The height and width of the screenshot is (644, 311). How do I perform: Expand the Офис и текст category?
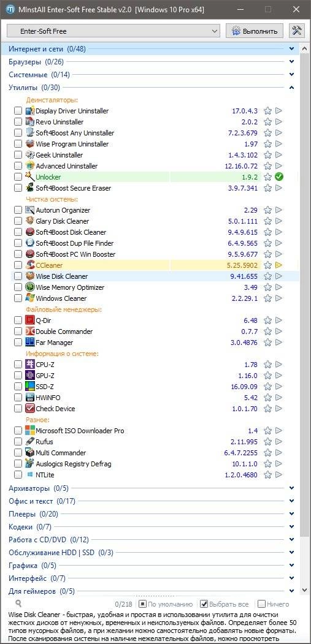pos(291,501)
